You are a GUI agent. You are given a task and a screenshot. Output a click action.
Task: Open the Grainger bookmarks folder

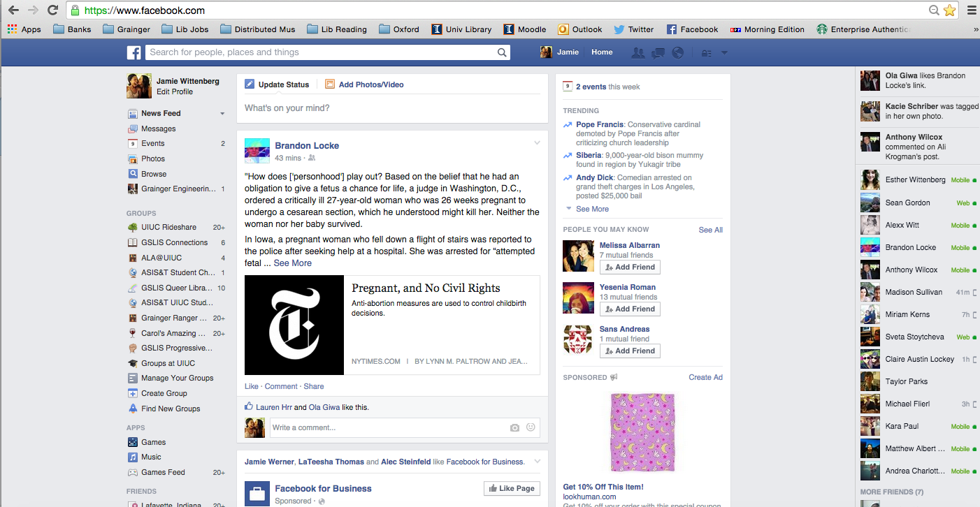[127, 29]
